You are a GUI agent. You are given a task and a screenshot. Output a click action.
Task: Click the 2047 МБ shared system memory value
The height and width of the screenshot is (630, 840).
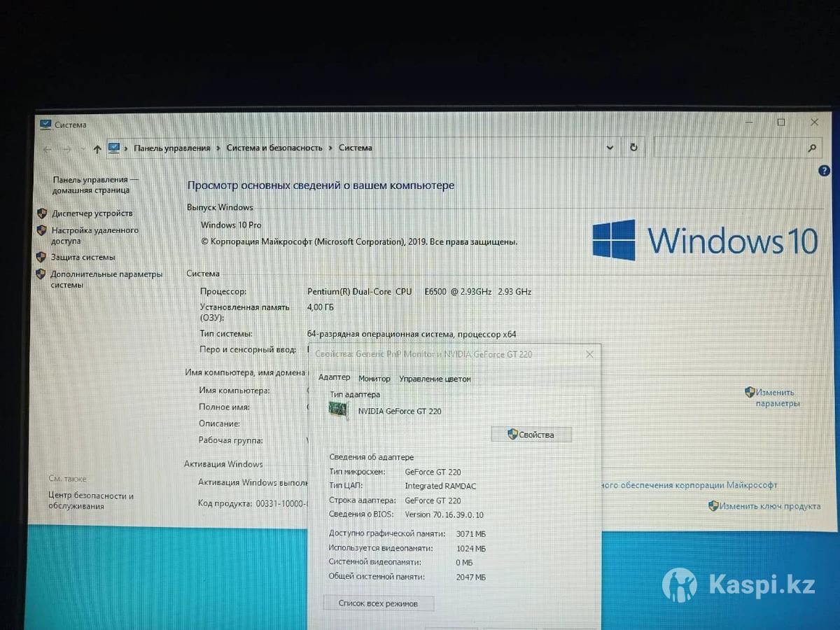470,577
